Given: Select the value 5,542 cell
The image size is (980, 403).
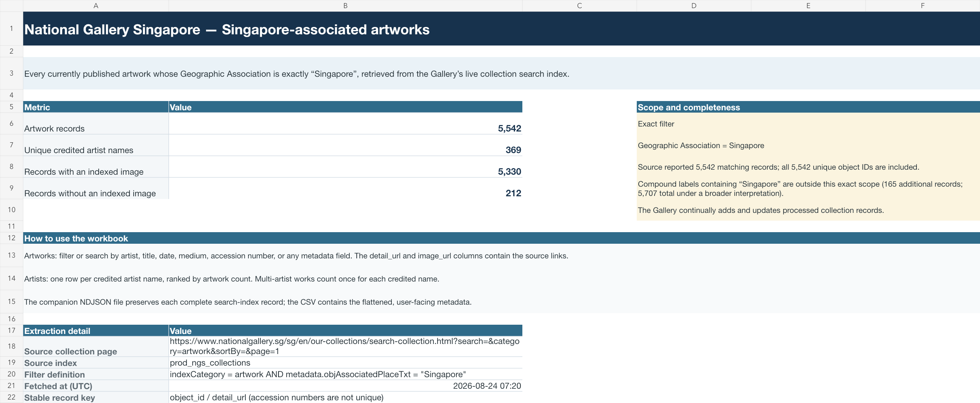Looking at the screenshot, I should (x=346, y=123).
